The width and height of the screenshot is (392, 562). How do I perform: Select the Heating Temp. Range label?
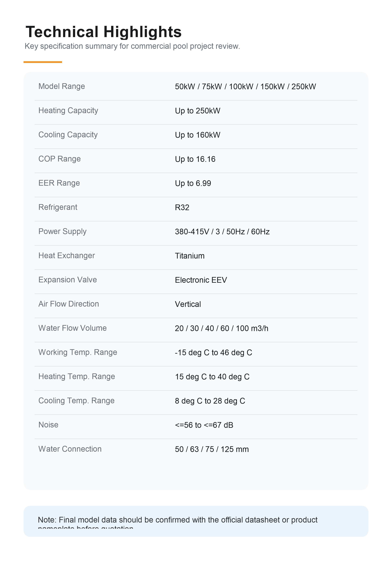(77, 376)
